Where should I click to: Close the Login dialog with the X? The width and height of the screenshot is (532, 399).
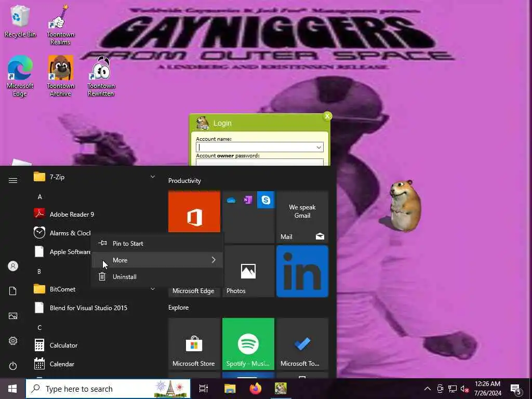(x=327, y=116)
